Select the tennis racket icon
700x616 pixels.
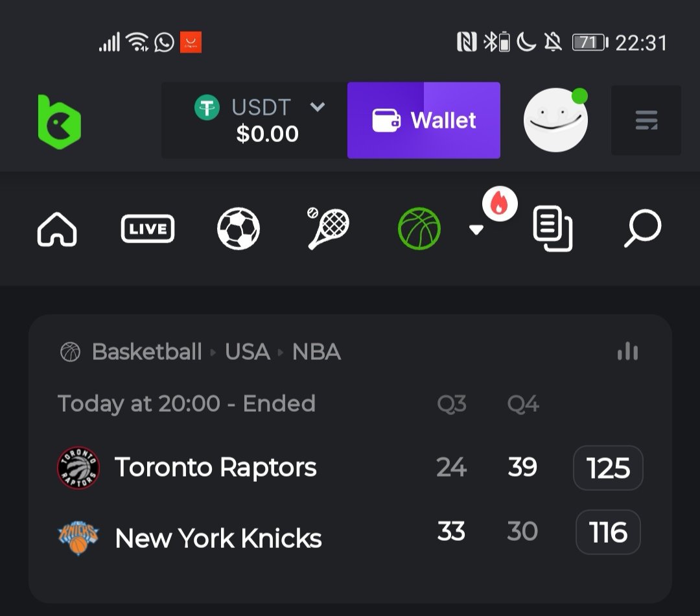coord(328,228)
